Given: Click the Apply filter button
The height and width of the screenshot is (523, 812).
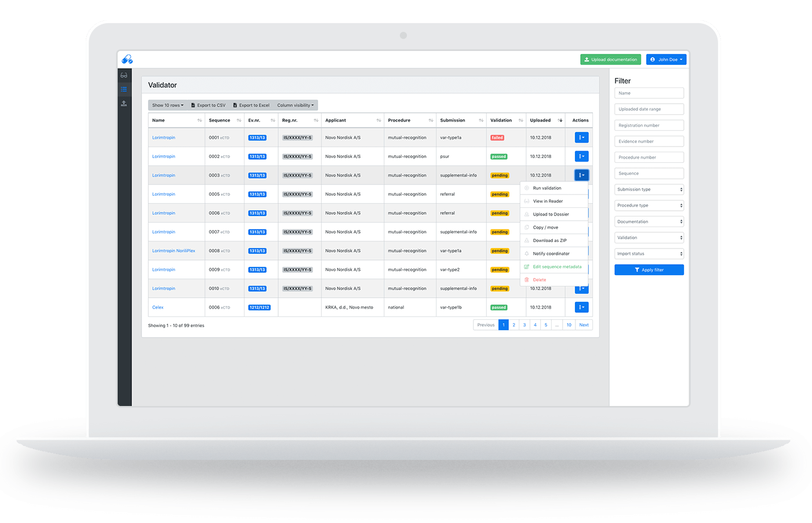Looking at the screenshot, I should [649, 270].
